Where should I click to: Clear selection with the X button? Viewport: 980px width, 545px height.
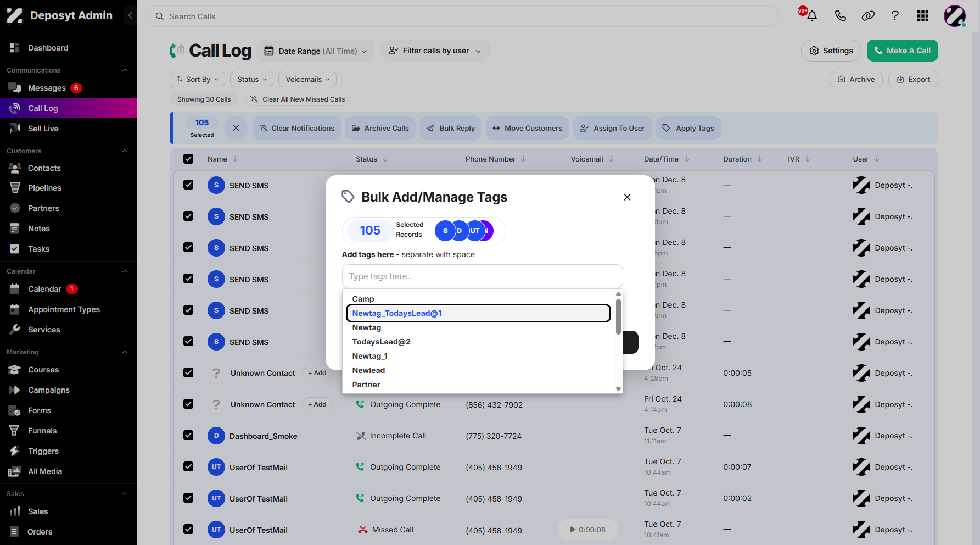coord(236,128)
